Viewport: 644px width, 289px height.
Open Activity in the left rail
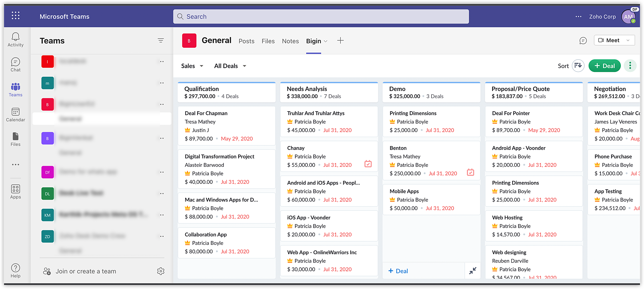point(15,40)
